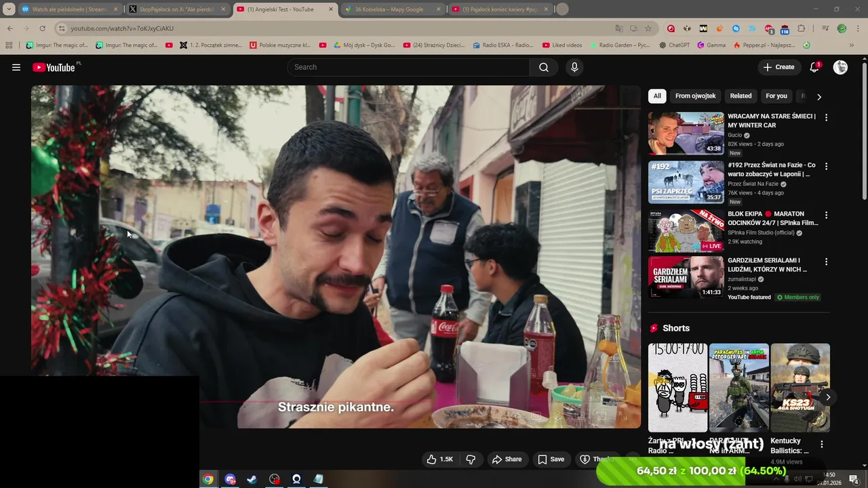Open options for WRACAMY NA STARE ŚMIECI video

click(826, 117)
